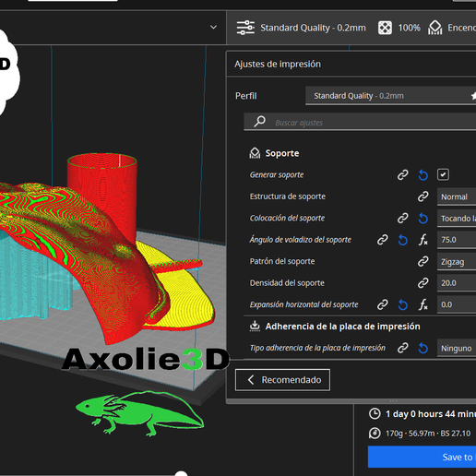The width and height of the screenshot is (476, 476).
Task: Click the blue Save to button
Action: (422, 457)
